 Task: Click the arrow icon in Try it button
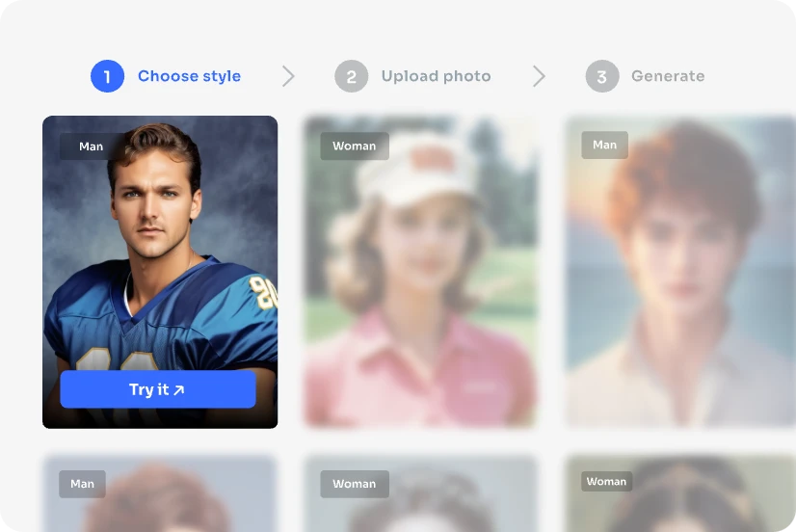coord(178,390)
